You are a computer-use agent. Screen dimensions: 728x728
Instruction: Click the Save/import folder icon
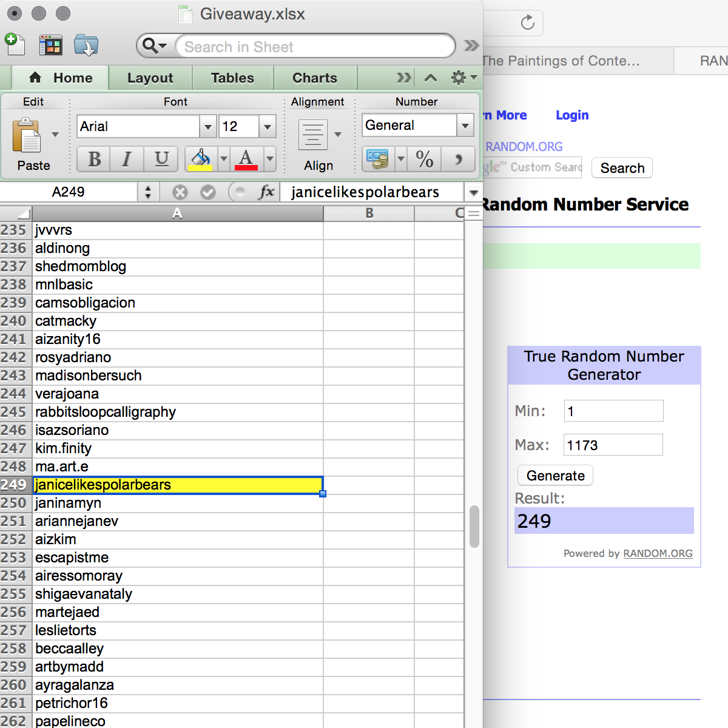tap(86, 45)
